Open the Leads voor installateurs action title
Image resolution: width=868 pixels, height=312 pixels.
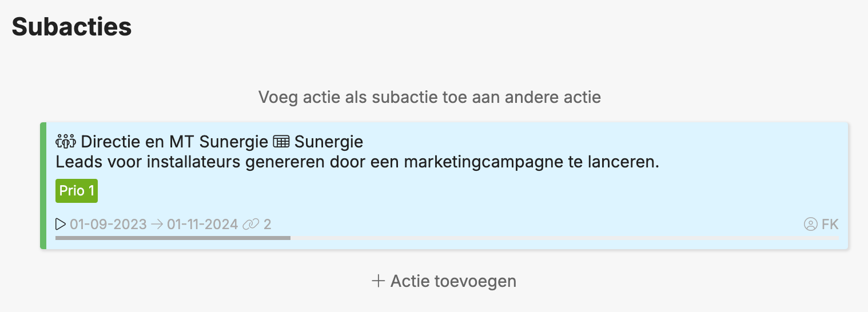357,162
